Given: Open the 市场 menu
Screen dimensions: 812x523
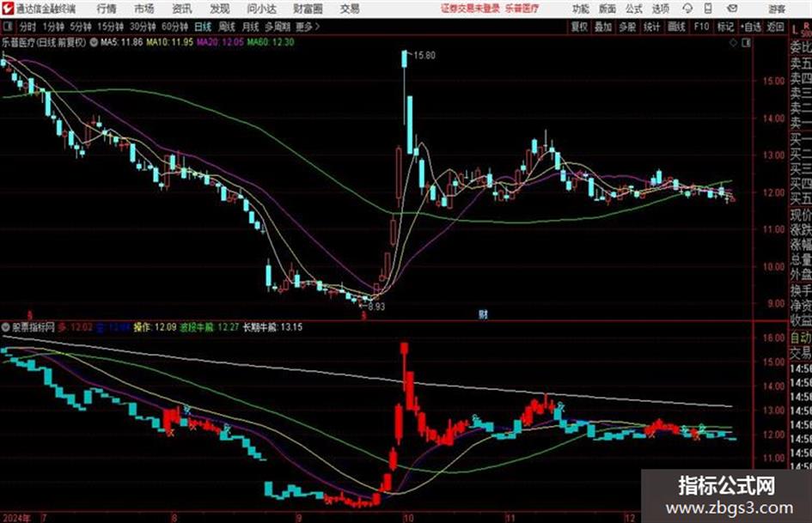Looking at the screenshot, I should pos(144,9).
